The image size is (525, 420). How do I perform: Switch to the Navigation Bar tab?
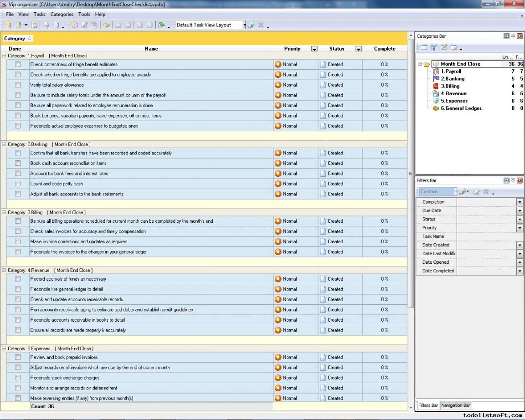coord(455,405)
